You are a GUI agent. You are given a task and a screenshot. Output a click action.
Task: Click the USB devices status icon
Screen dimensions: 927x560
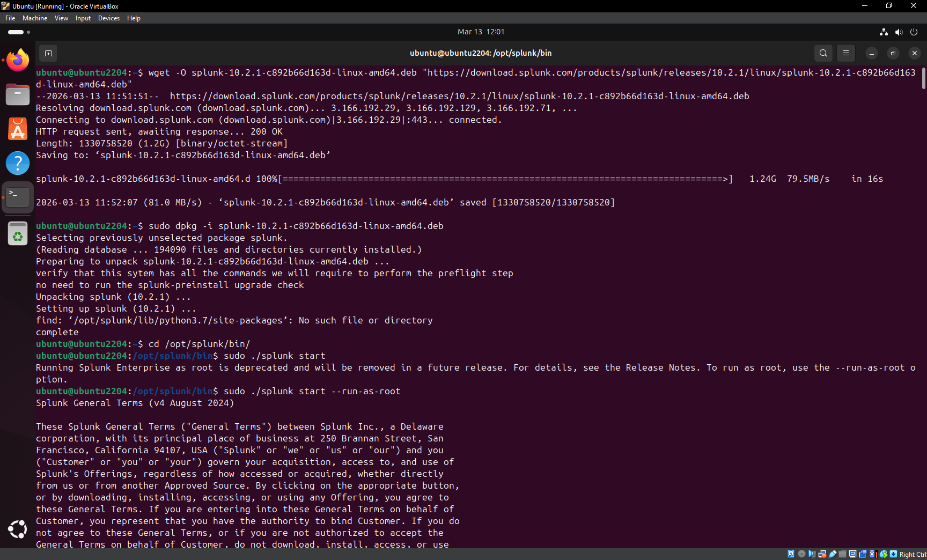tap(832, 554)
